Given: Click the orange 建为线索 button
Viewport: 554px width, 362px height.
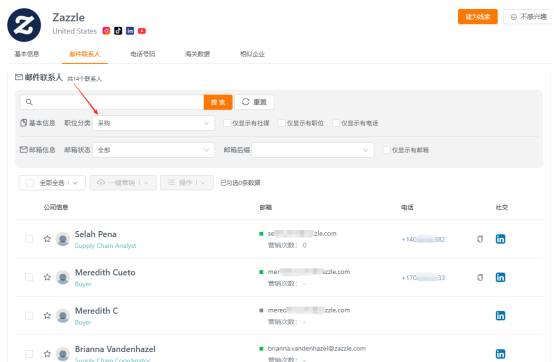Looking at the screenshot, I should click(x=478, y=17).
